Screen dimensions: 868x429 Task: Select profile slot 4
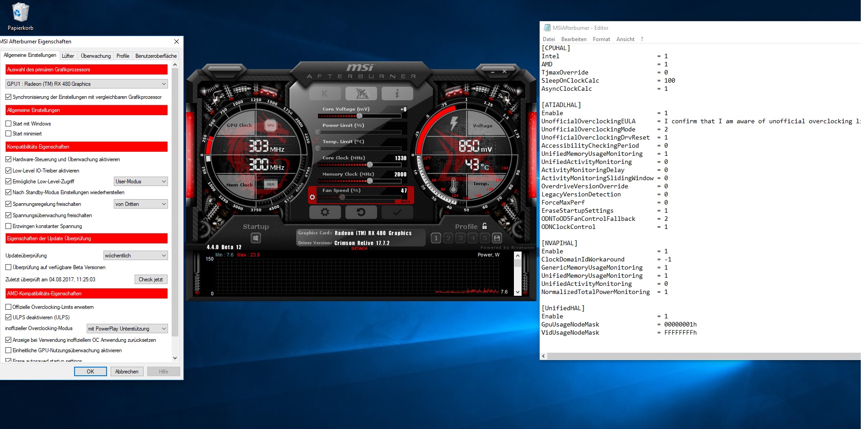pos(472,238)
